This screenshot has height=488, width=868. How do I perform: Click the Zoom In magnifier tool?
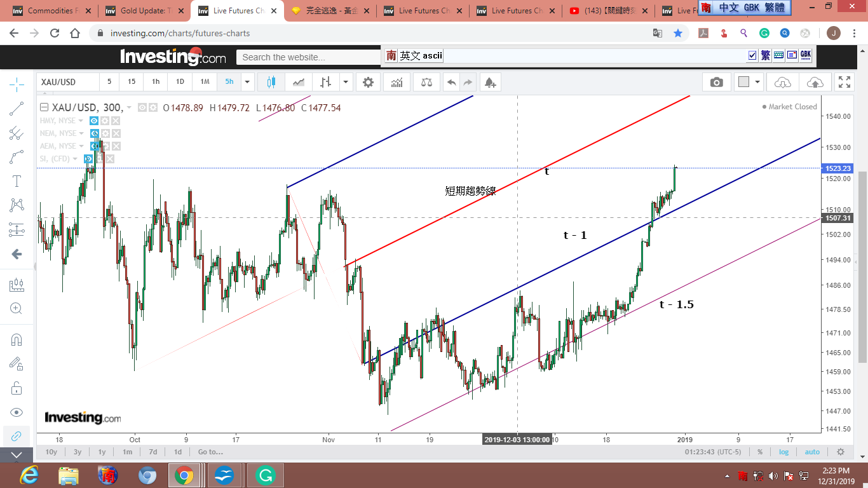(17, 309)
